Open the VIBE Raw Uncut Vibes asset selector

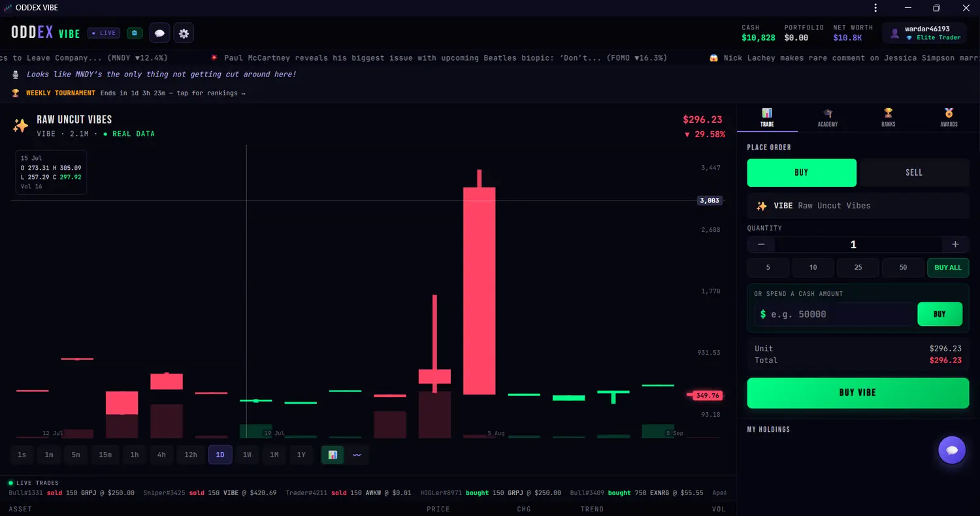(x=858, y=206)
